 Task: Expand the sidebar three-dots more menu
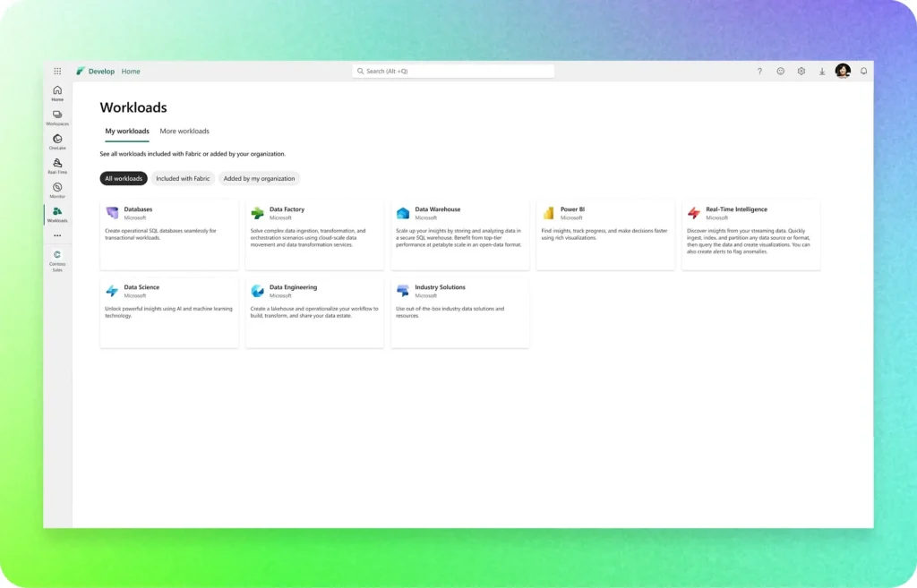[57, 235]
